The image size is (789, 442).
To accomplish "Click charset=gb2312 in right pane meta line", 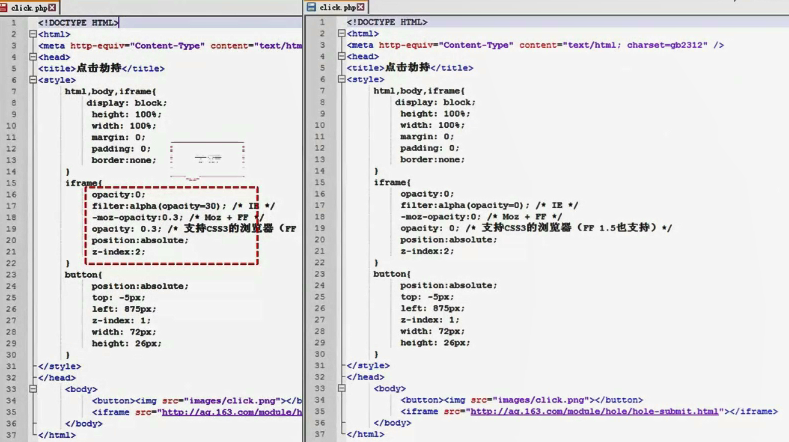I will [x=664, y=45].
